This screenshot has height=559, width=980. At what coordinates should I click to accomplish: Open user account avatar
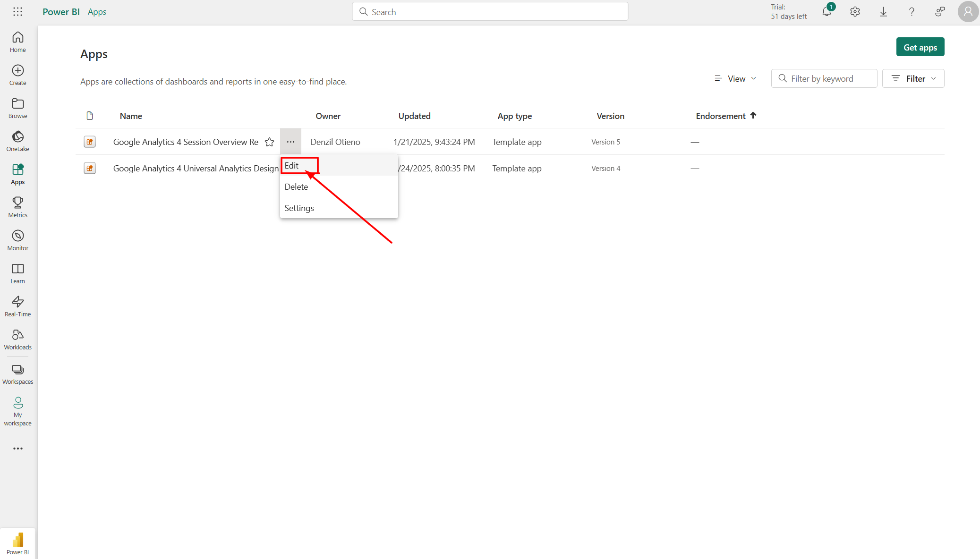point(968,12)
